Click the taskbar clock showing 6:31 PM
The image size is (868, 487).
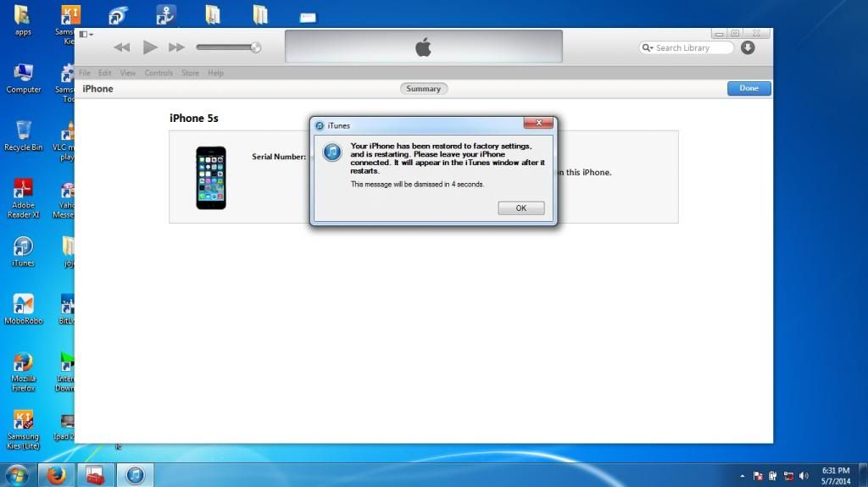tap(835, 476)
